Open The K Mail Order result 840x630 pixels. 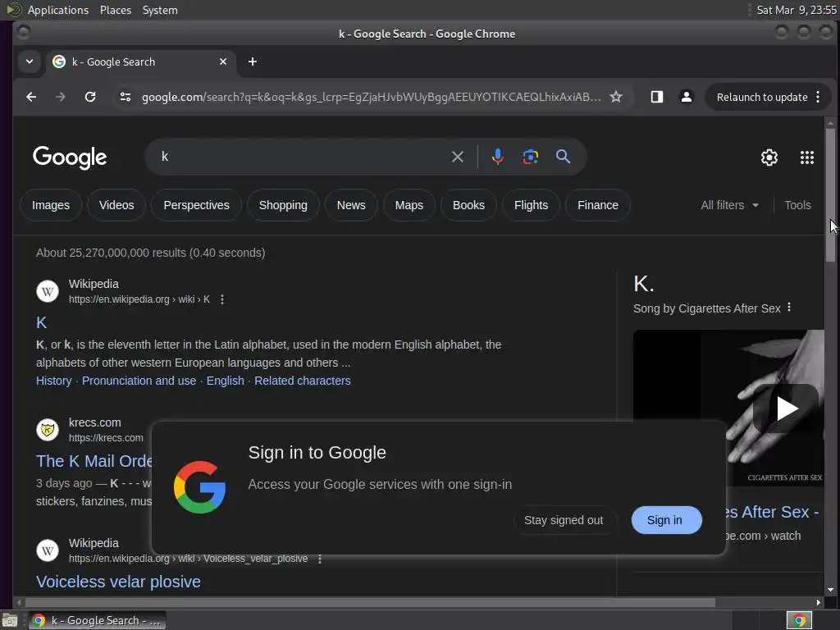94,461
